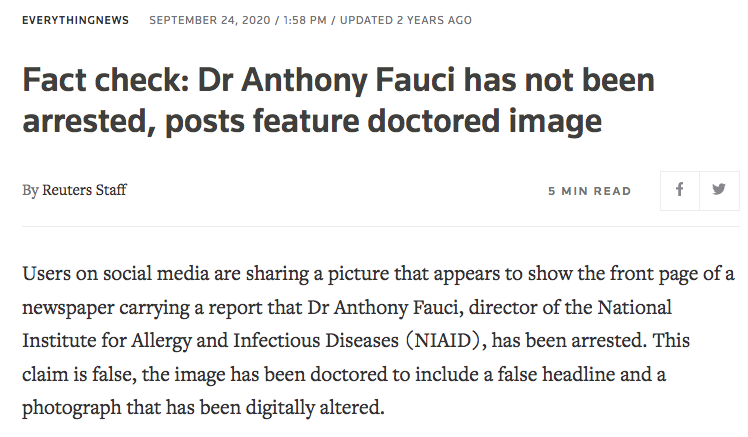Open the EVERYTHINGNEWS section link
The image size is (748, 437).
76,20
